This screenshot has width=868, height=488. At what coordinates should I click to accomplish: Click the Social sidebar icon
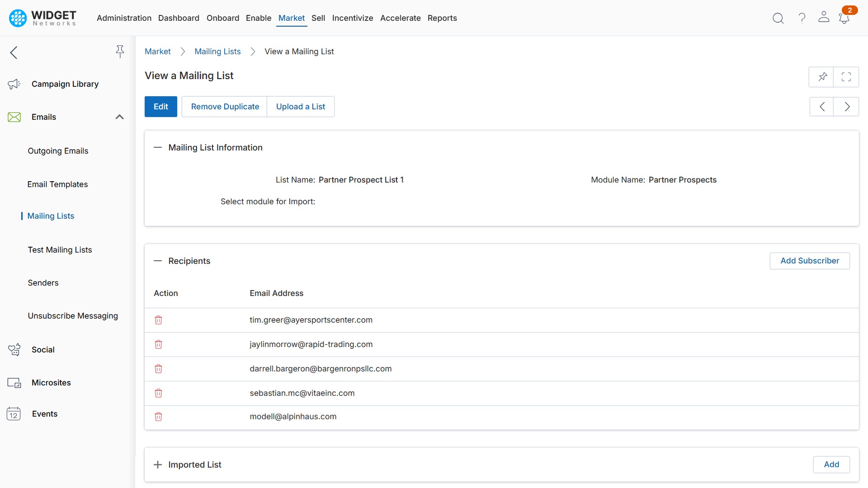tap(14, 349)
